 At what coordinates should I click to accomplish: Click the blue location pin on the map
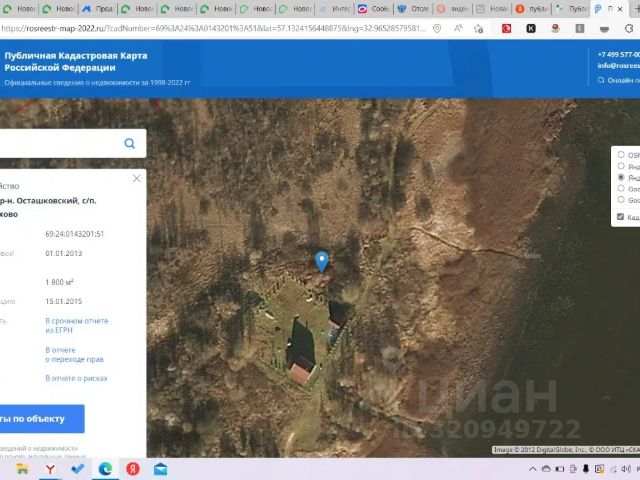tap(322, 262)
